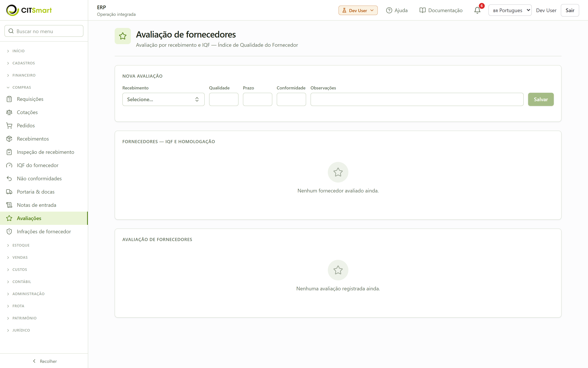Screen dimensions: 588x368
Task: Click the search magnifier icon in menu search
Action: [x=11, y=31]
